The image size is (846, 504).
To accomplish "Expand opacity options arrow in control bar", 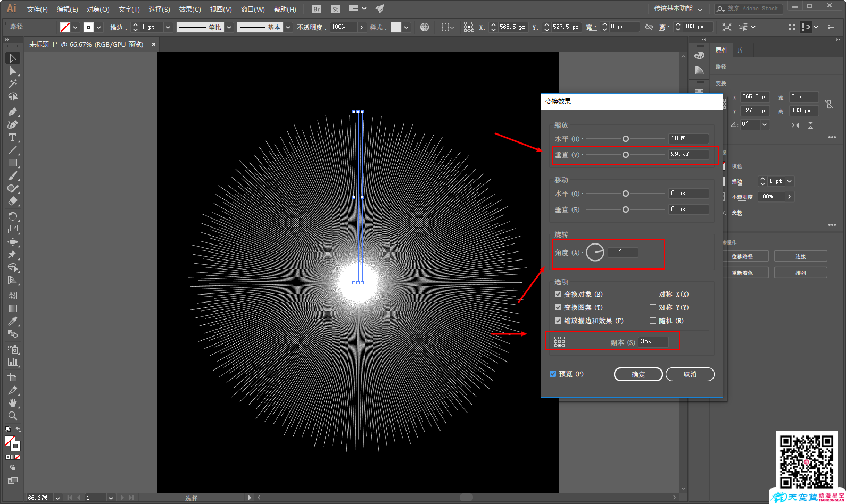I will click(x=362, y=27).
